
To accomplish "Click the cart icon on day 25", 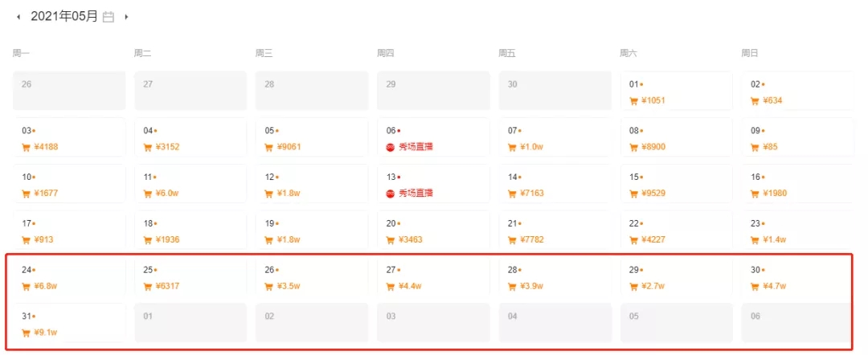I will [148, 287].
